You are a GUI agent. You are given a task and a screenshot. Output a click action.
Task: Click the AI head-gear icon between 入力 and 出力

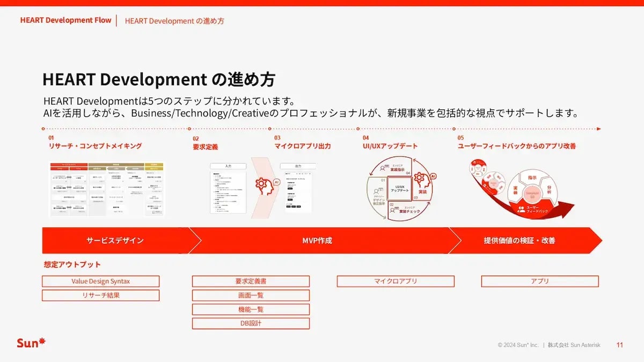(264, 185)
